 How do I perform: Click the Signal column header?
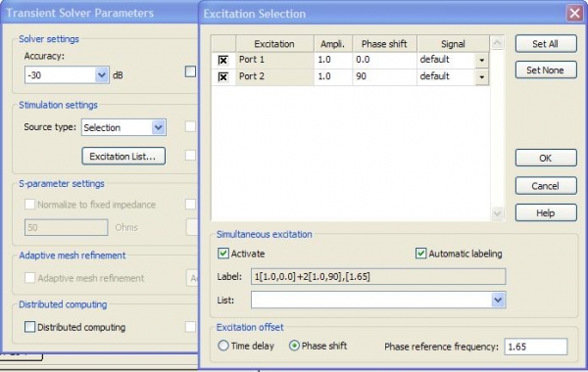tap(453, 44)
